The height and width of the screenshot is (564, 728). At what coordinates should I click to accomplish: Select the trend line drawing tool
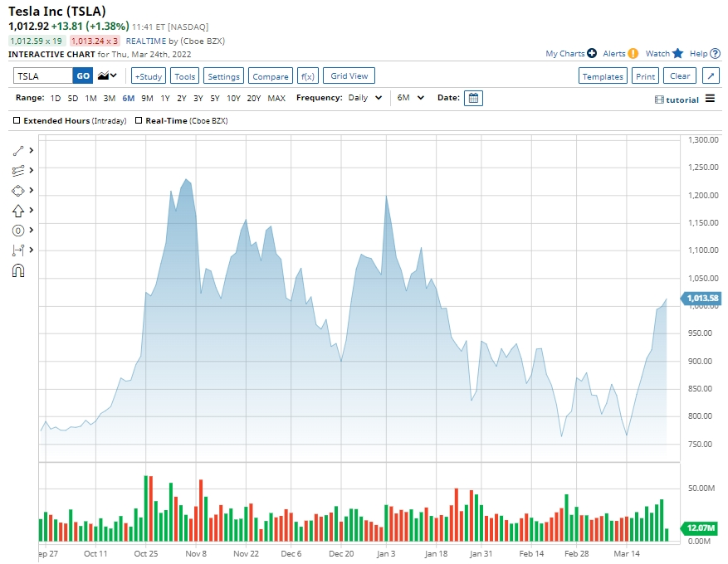point(18,151)
